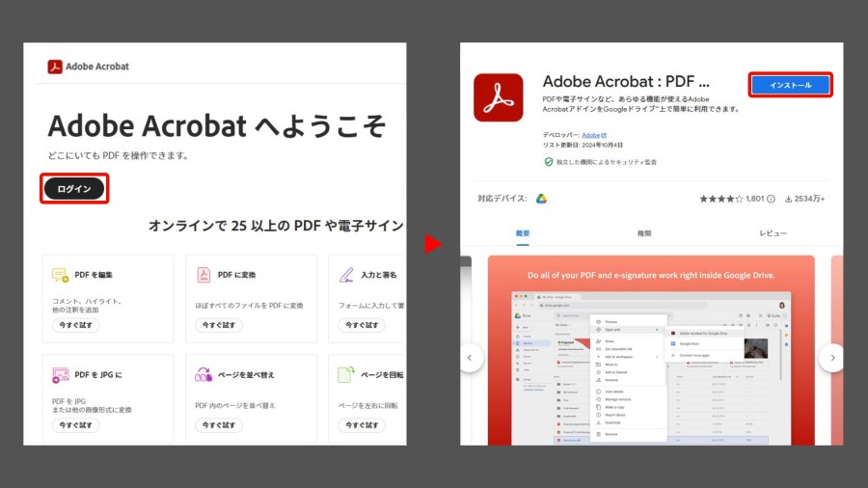Click the PDF を編集 card title
This screenshot has width=868, height=488.
[x=94, y=275]
